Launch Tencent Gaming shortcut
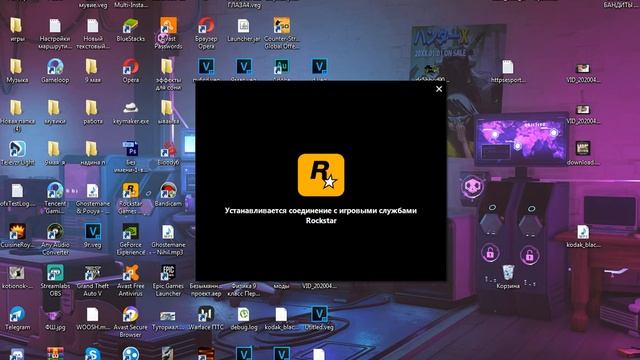640x360 pixels. click(55, 198)
